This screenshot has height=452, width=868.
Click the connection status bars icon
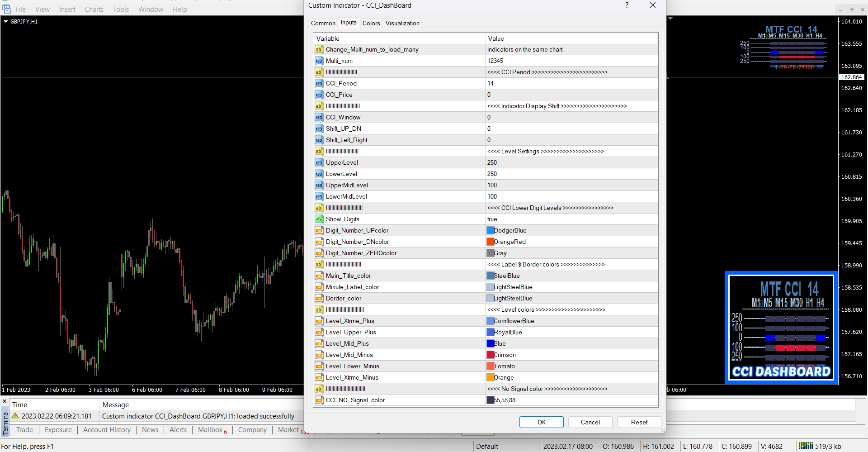[x=805, y=446]
